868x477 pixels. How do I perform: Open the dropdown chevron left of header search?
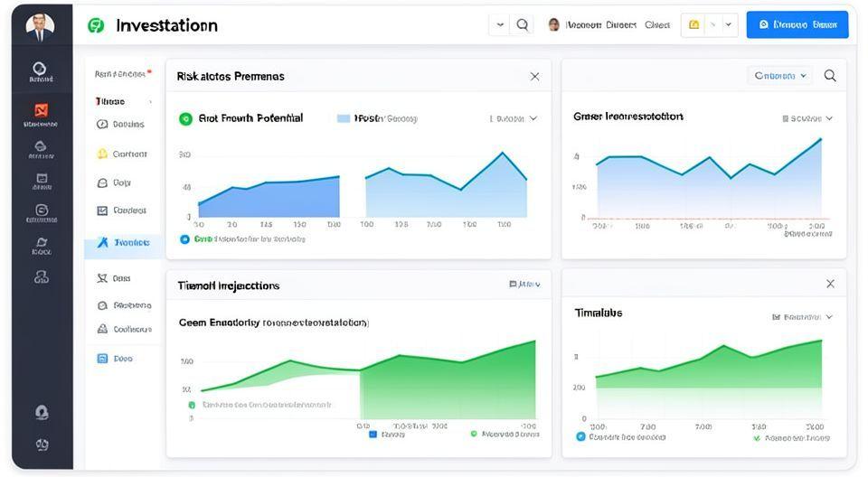pos(500,25)
